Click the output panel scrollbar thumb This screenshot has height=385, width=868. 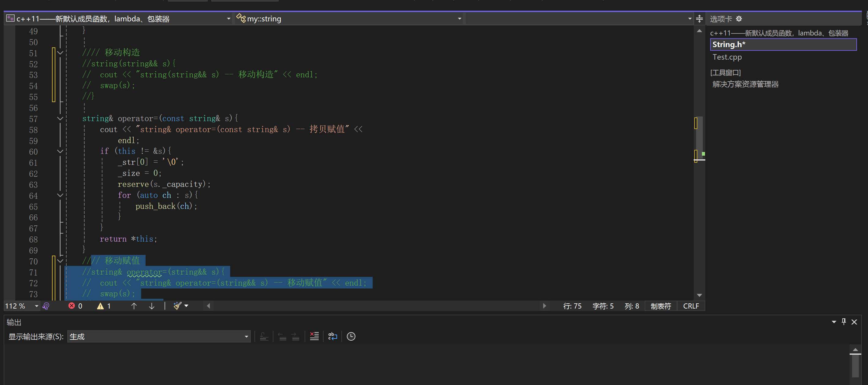coord(855,365)
